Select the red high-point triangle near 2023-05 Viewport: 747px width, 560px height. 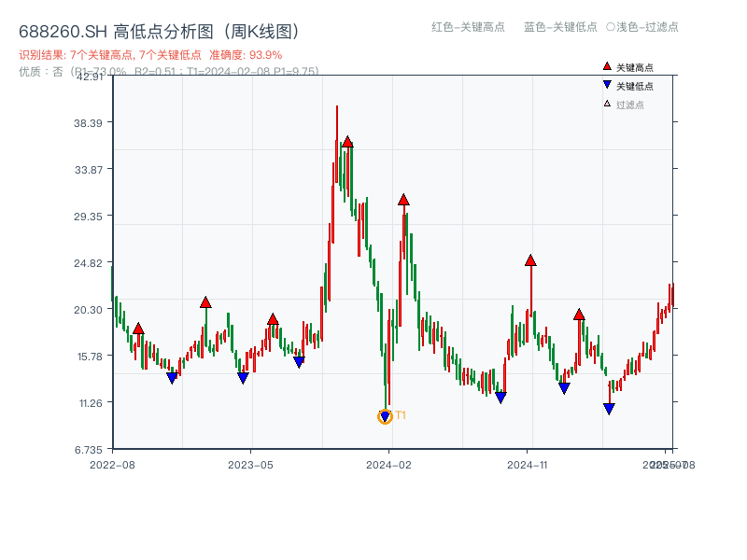(x=273, y=319)
